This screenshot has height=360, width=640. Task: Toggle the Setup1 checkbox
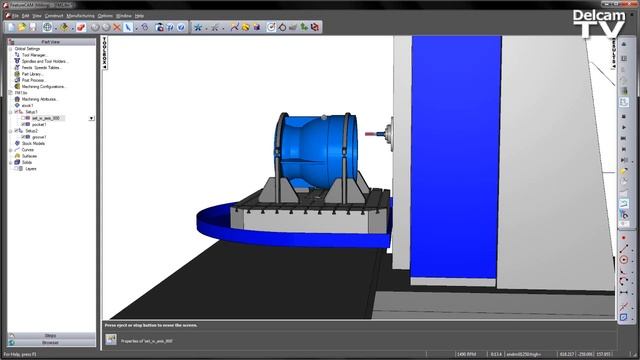pos(17,111)
